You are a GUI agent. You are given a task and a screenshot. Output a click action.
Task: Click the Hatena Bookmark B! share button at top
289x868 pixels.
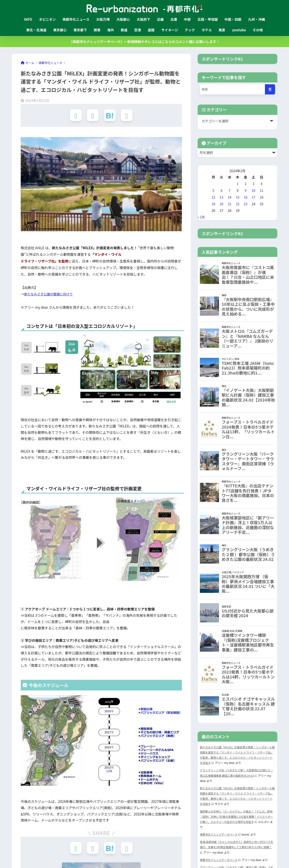[110, 116]
